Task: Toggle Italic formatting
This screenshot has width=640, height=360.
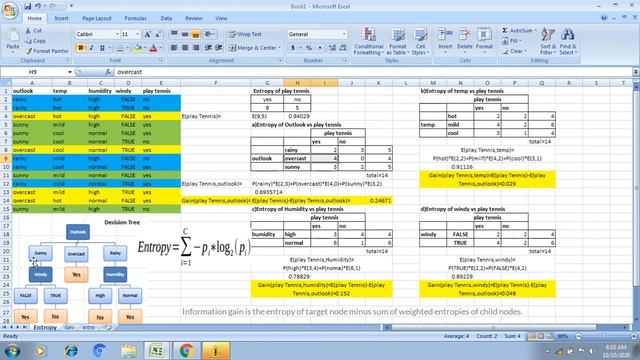Action: tap(91, 48)
